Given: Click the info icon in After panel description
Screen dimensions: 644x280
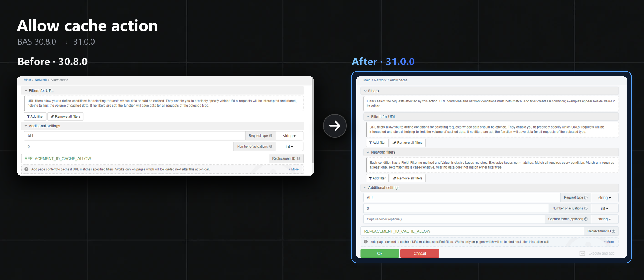Looking at the screenshot, I should 366,242.
